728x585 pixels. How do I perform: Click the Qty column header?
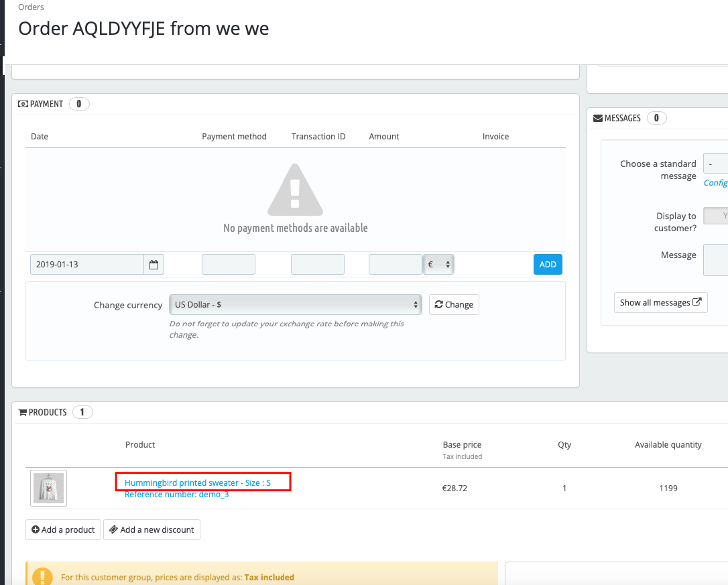[564, 445]
